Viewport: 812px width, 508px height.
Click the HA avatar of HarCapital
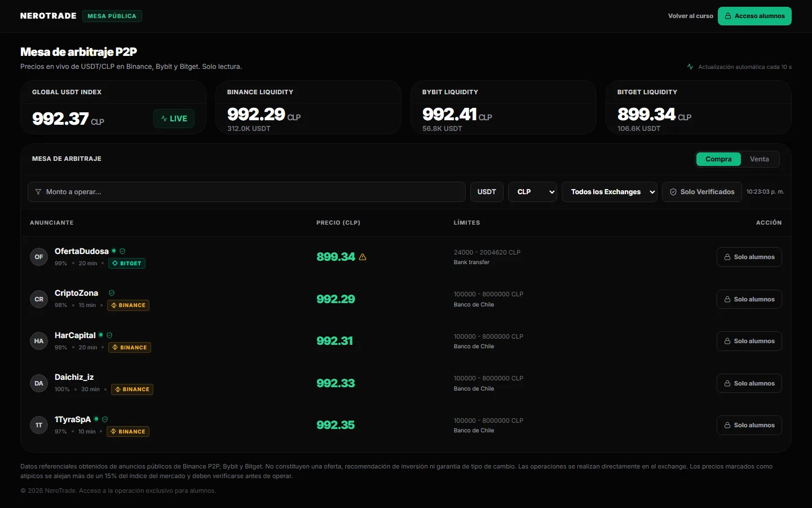click(x=39, y=341)
